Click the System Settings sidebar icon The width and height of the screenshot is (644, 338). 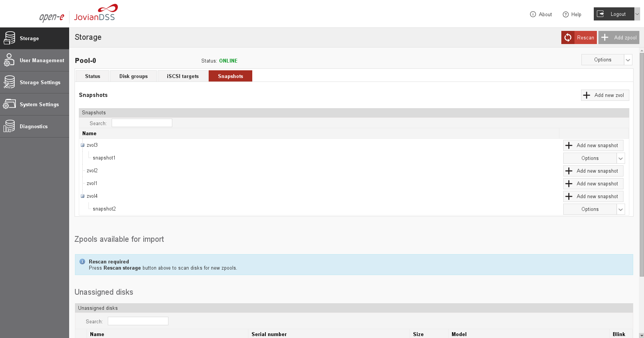pyautogui.click(x=9, y=104)
